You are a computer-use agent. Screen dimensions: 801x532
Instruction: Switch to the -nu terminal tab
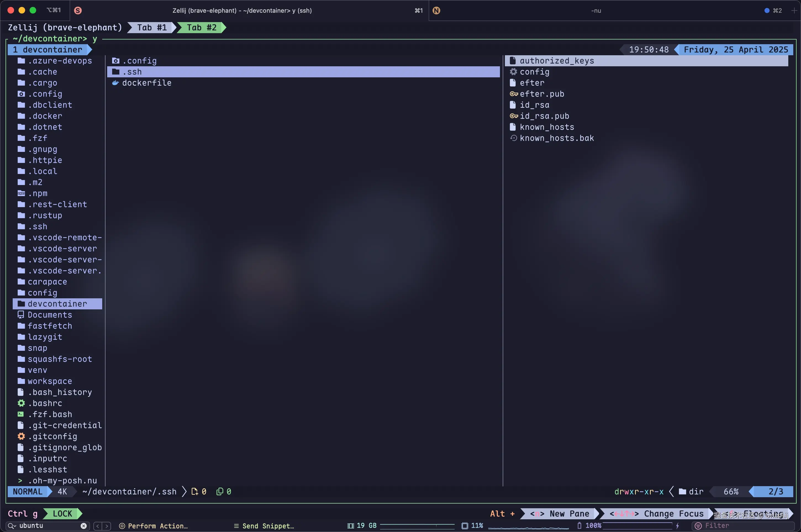click(596, 10)
